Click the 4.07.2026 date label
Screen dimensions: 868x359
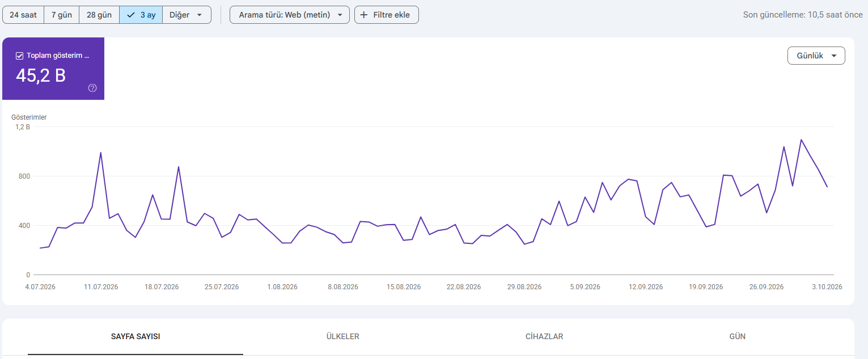(40, 287)
